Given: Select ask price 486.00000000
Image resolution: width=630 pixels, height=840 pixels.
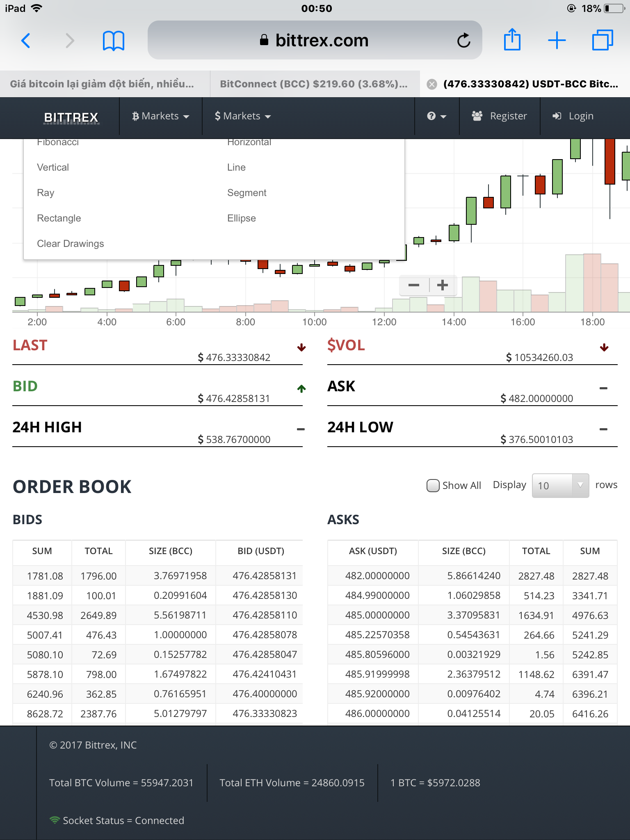Looking at the screenshot, I should (x=377, y=714).
